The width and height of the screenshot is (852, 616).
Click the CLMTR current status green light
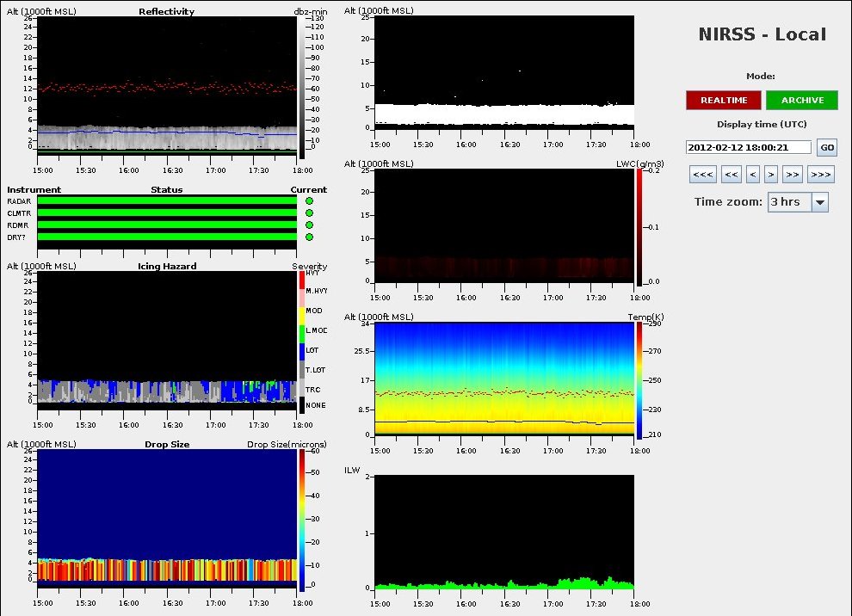[x=309, y=213]
